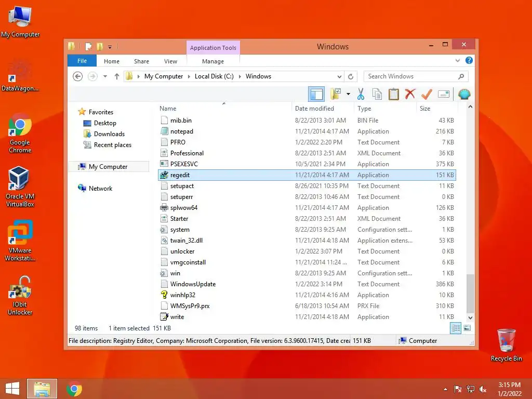Go back with the Back arrow
The height and width of the screenshot is (399, 532).
78,76
